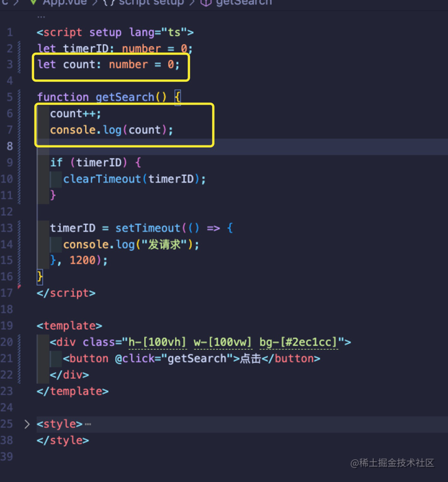Screen dimensions: 448x482
Task: Click the getSearch handler in button tag
Action: [x=197, y=359]
